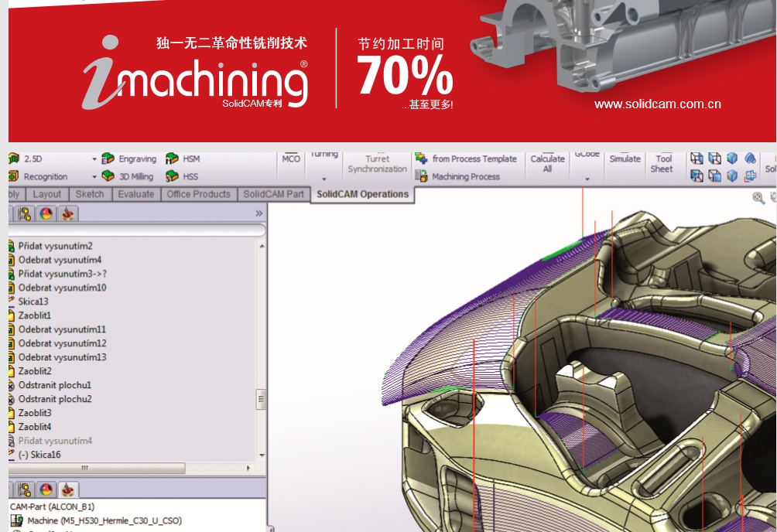This screenshot has height=532, width=777.
Task: Click solid cube view icon with green edge
Action: 732,159
